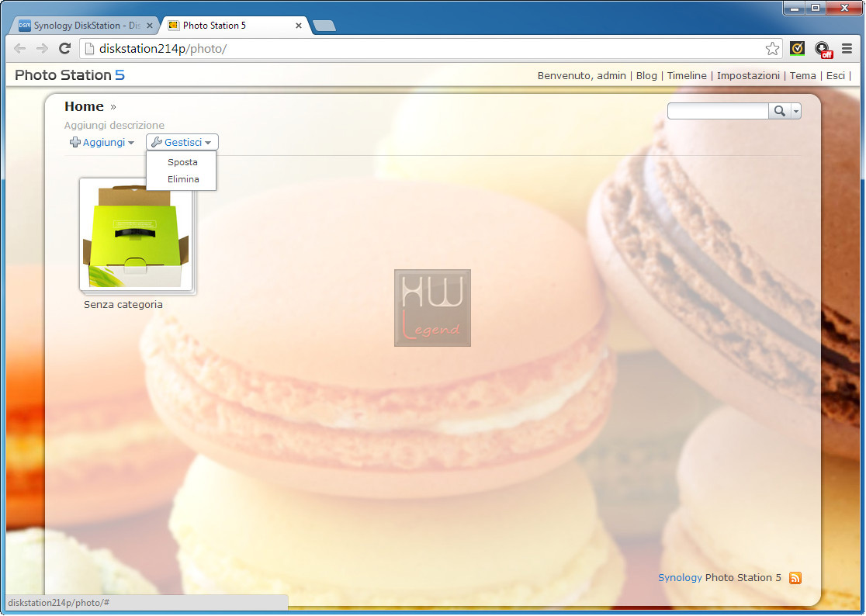Close the Photo Station 5 tab
This screenshot has width=866, height=616.
coord(298,26)
